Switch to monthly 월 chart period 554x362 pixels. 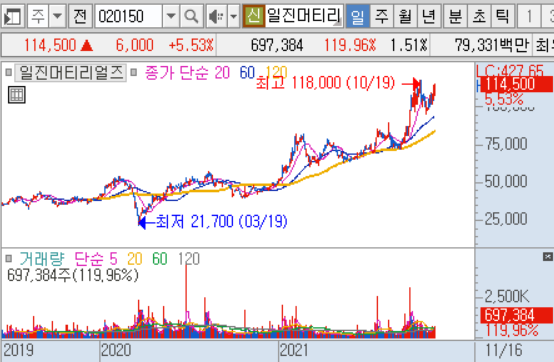(x=405, y=16)
